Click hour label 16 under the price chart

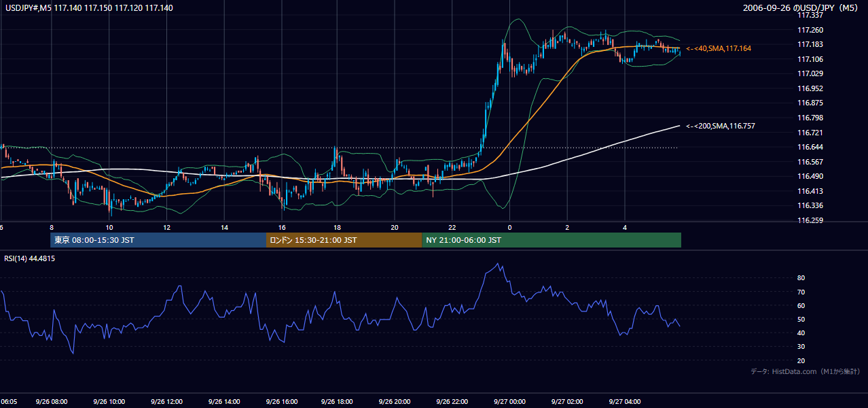pos(282,228)
